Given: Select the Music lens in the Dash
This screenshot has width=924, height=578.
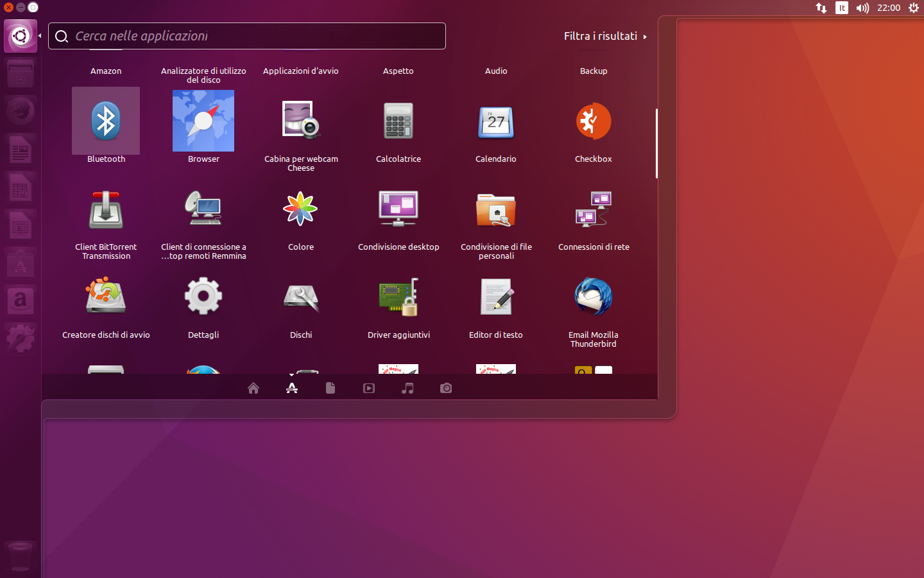Looking at the screenshot, I should (x=407, y=388).
